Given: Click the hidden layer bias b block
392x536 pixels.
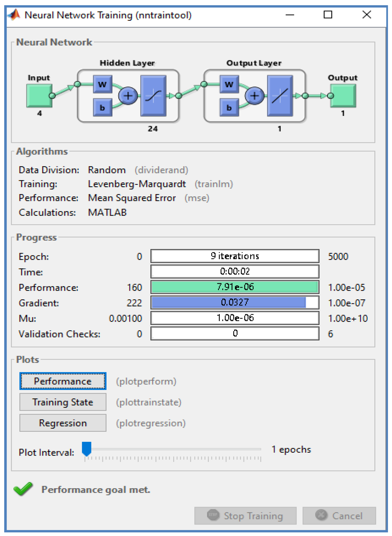Looking at the screenshot, I should [x=103, y=108].
